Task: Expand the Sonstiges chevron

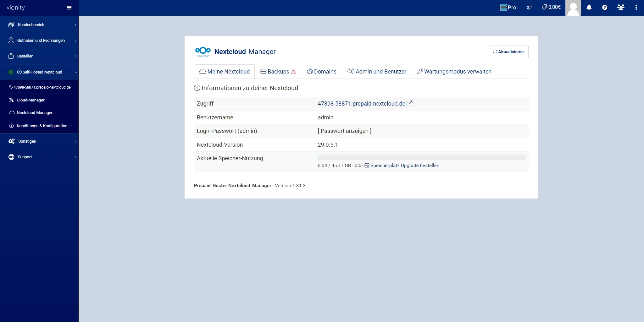Action: tap(75, 141)
